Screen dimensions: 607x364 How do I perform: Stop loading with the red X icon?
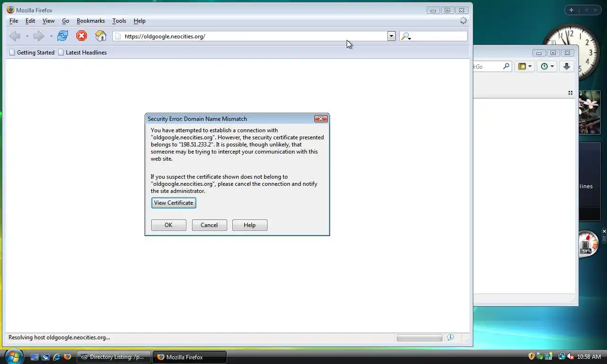coord(82,36)
